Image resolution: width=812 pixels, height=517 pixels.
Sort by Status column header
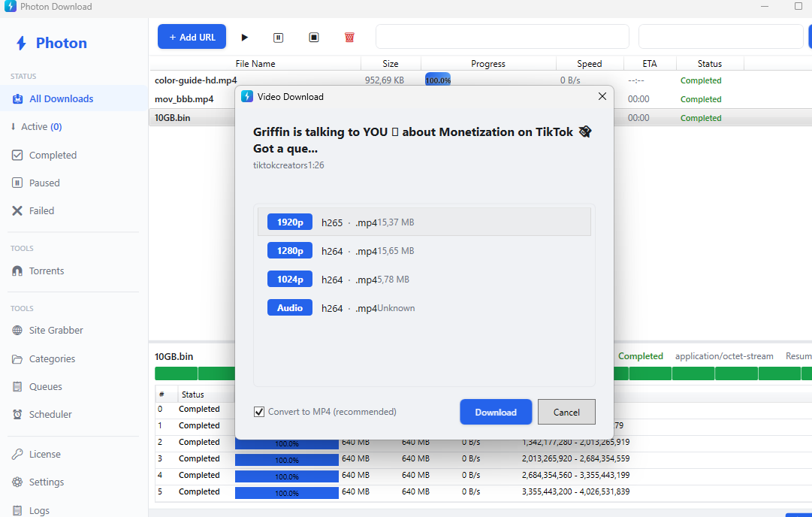click(709, 64)
